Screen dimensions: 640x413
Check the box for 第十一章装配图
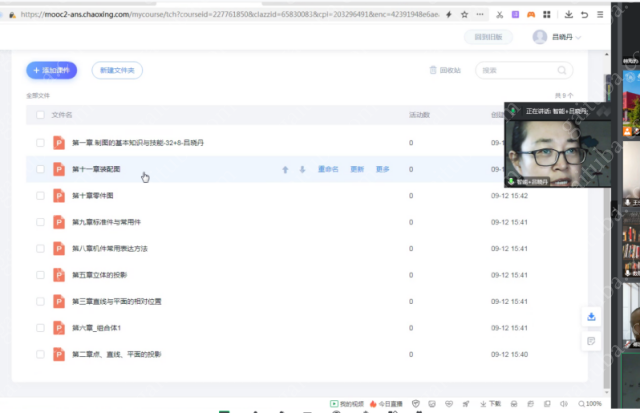pyautogui.click(x=40, y=169)
